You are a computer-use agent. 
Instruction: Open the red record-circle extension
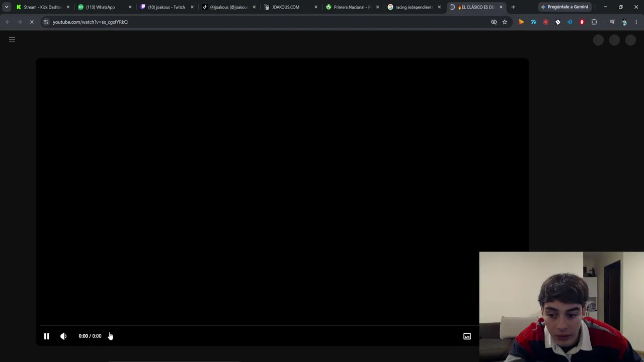tap(545, 22)
